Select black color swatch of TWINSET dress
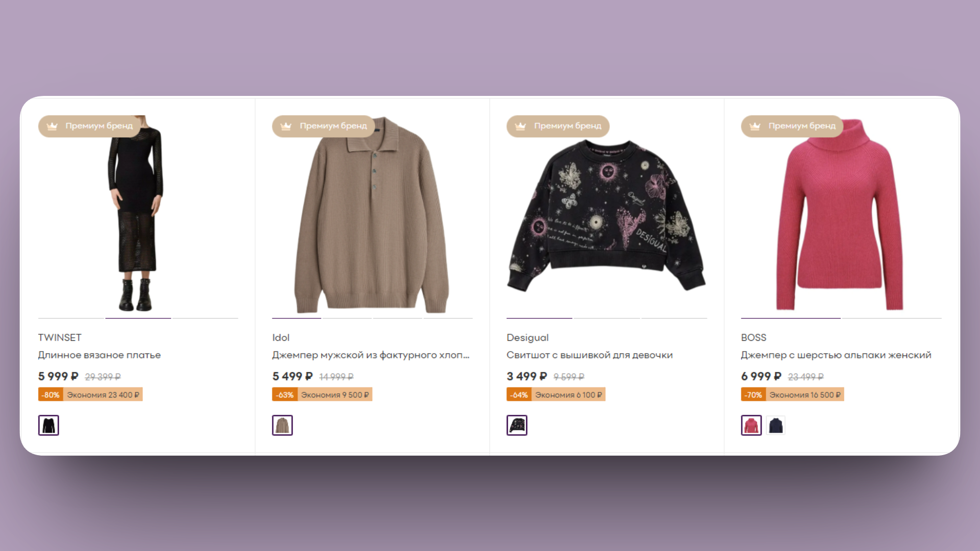Screen dimensions: 980x551 coord(48,425)
